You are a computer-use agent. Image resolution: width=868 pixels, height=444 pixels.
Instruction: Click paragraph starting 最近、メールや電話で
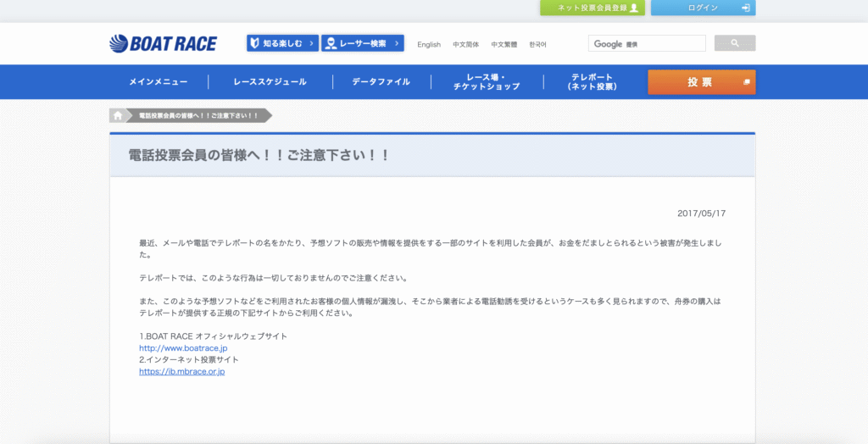click(x=431, y=248)
